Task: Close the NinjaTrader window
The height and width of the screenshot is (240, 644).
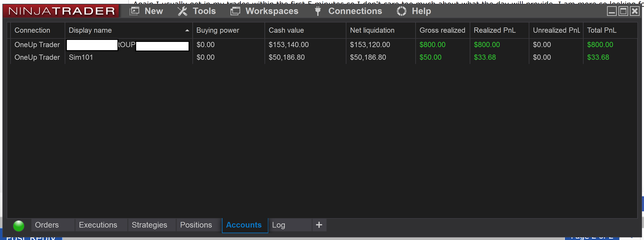Action: [635, 11]
